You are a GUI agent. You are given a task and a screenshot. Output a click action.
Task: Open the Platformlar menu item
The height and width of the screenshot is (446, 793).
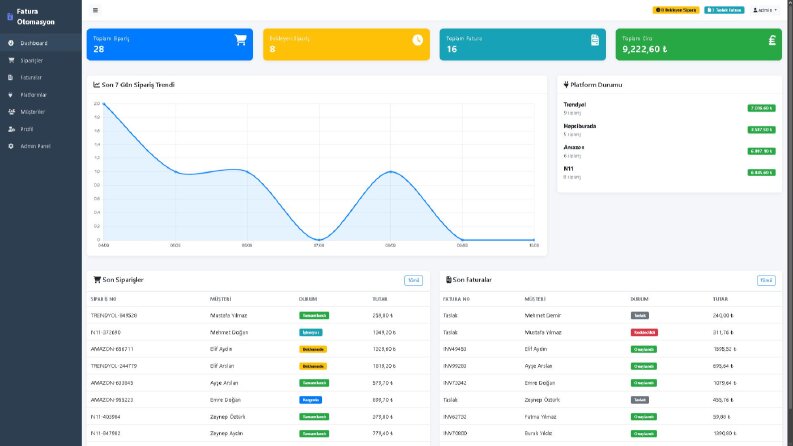[x=40, y=95]
